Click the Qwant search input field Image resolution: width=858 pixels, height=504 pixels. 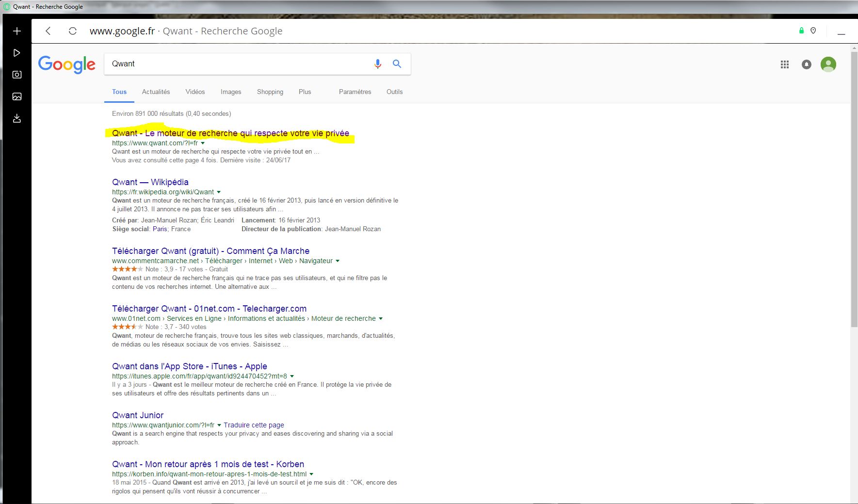click(x=238, y=64)
